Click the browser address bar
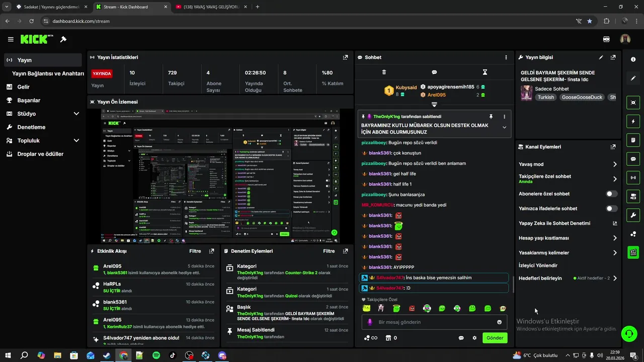Screen dimensions: 644x362 [307, 21]
